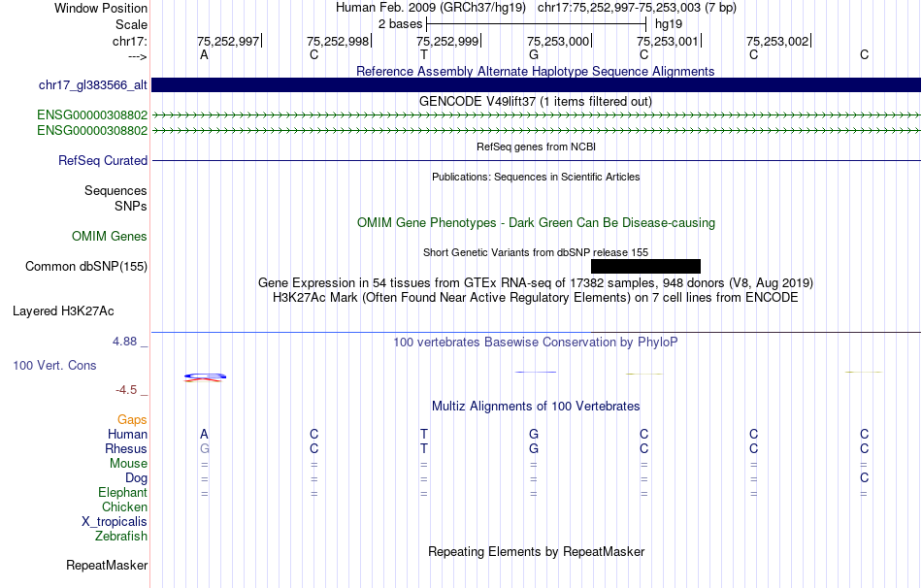Image resolution: width=922 pixels, height=588 pixels.
Task: Click the Dog species label
Action: 136,478
